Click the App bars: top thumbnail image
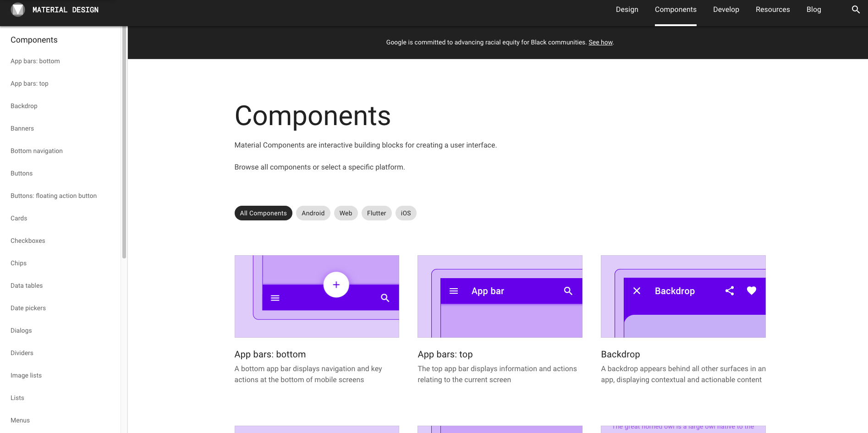The height and width of the screenshot is (433, 868). pos(500,296)
